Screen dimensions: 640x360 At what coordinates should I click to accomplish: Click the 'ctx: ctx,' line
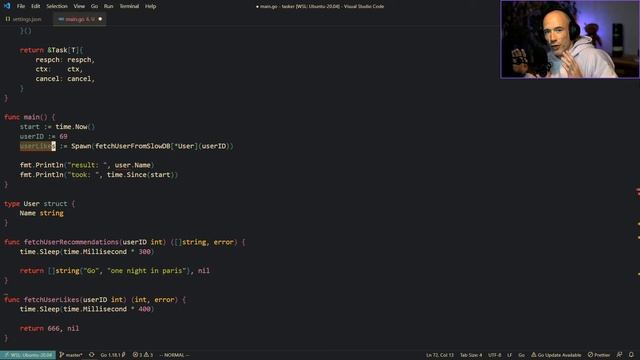(59, 69)
